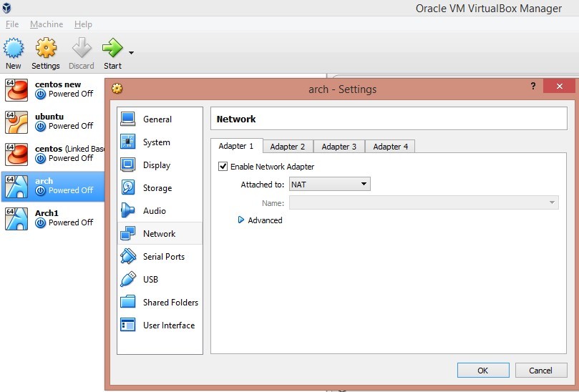Expand the Advanced section triangle

[241, 220]
